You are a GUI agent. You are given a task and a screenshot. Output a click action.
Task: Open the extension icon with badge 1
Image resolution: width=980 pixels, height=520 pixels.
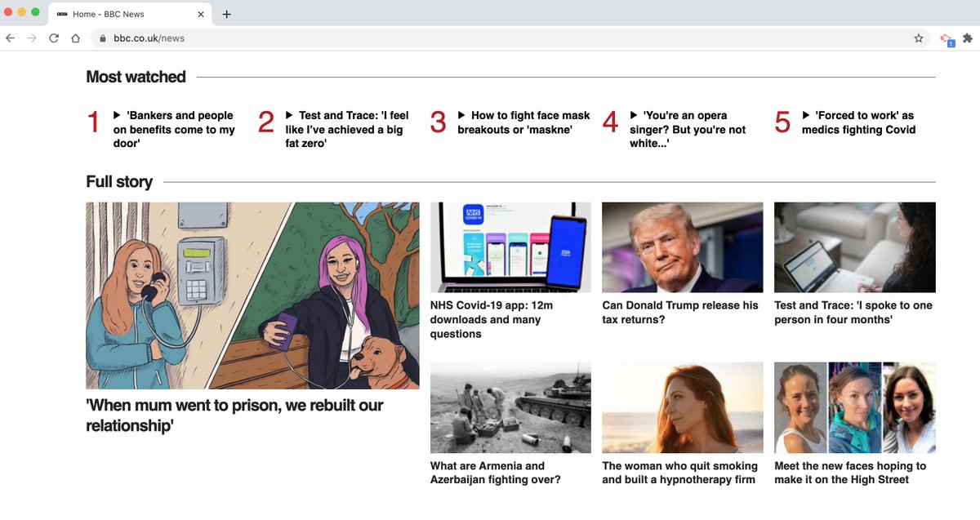tap(947, 38)
